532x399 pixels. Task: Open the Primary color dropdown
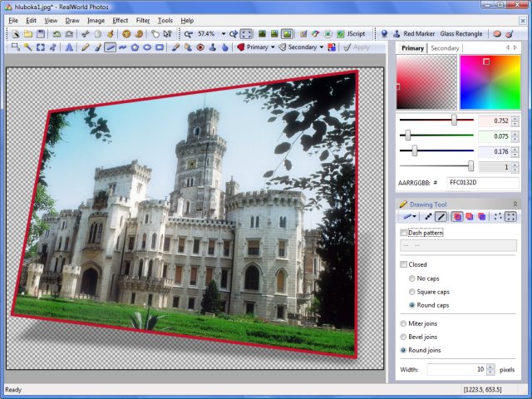[x=272, y=47]
